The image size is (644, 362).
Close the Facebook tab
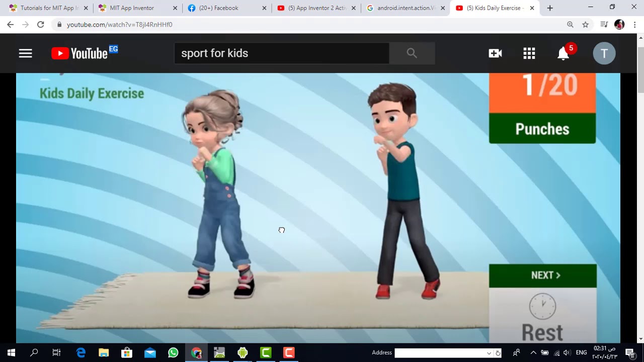(x=264, y=8)
